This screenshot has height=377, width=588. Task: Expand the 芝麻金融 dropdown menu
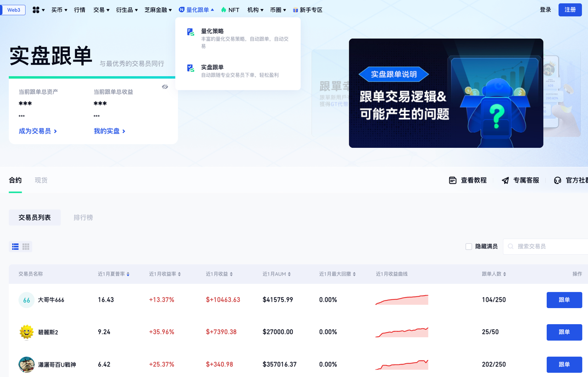[x=158, y=10]
